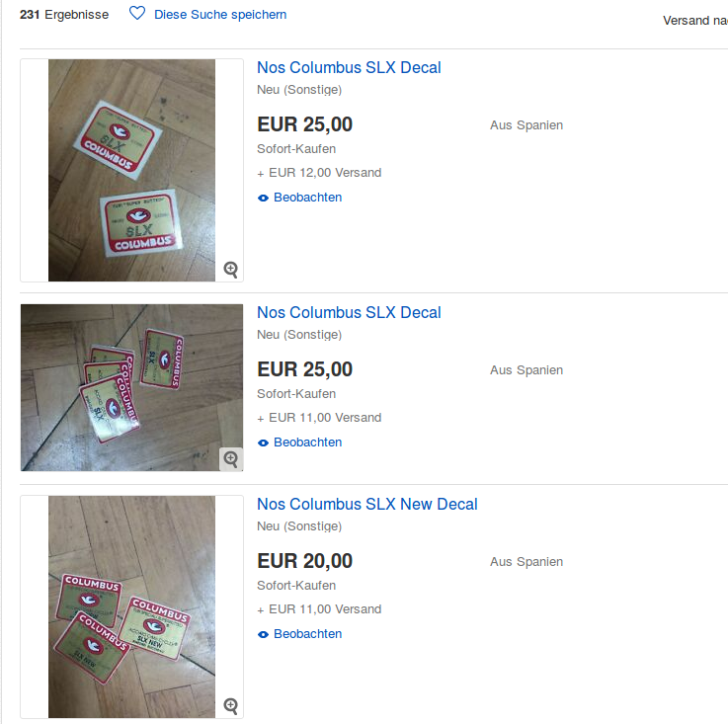Toggle Beobachten on EUR 20,00 listing
Screen dimensions: 728x724
(307, 634)
